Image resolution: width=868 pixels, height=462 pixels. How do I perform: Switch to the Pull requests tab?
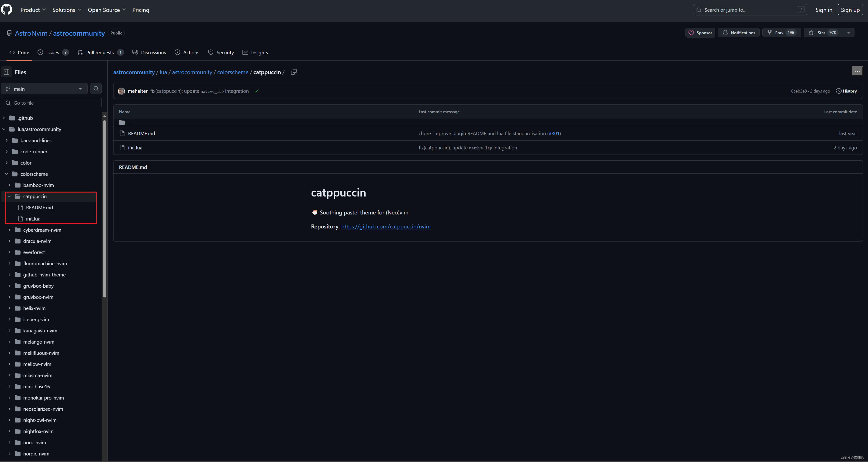pyautogui.click(x=100, y=53)
